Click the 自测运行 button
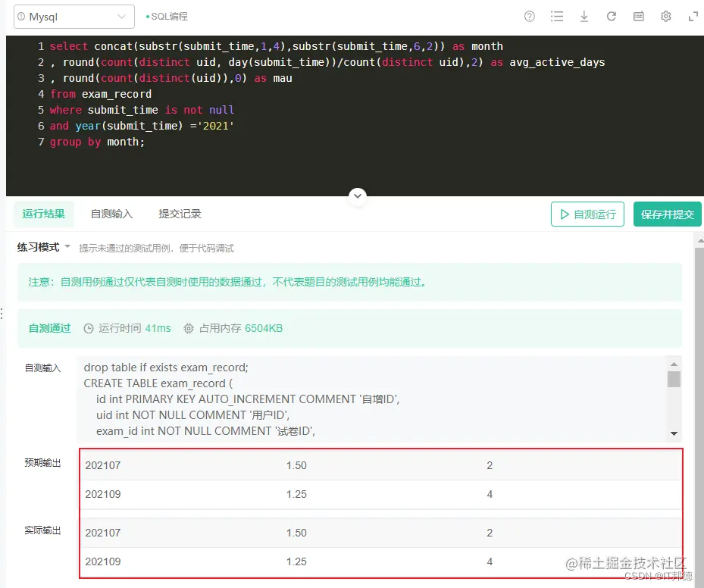The width and height of the screenshot is (704, 588). click(587, 214)
